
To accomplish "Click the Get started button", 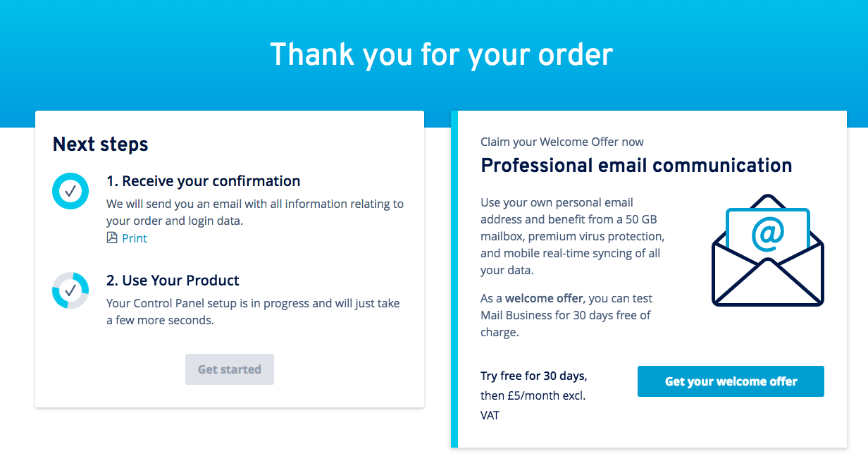I will tap(230, 369).
